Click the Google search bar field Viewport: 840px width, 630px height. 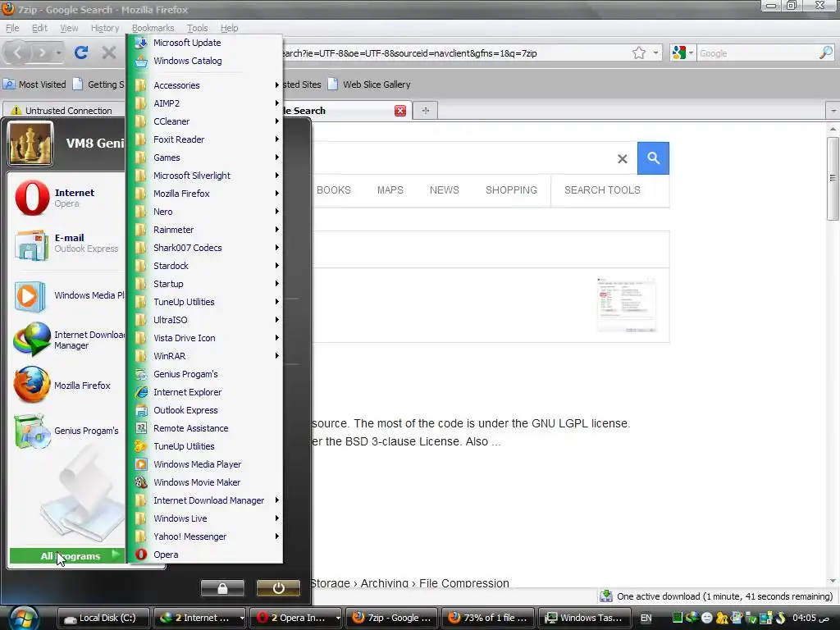tap(756, 53)
